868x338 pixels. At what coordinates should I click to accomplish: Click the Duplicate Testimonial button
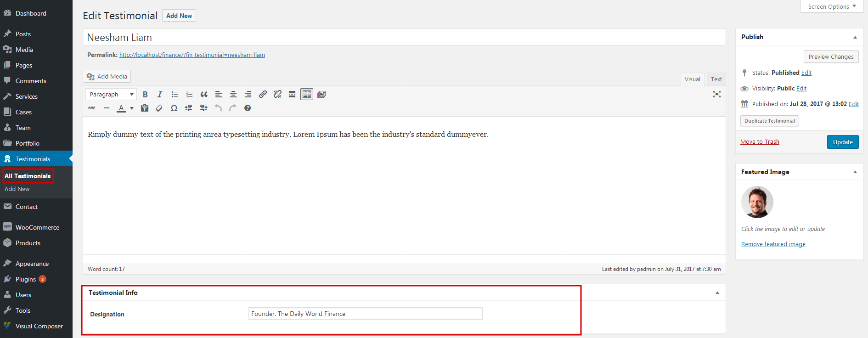click(770, 121)
